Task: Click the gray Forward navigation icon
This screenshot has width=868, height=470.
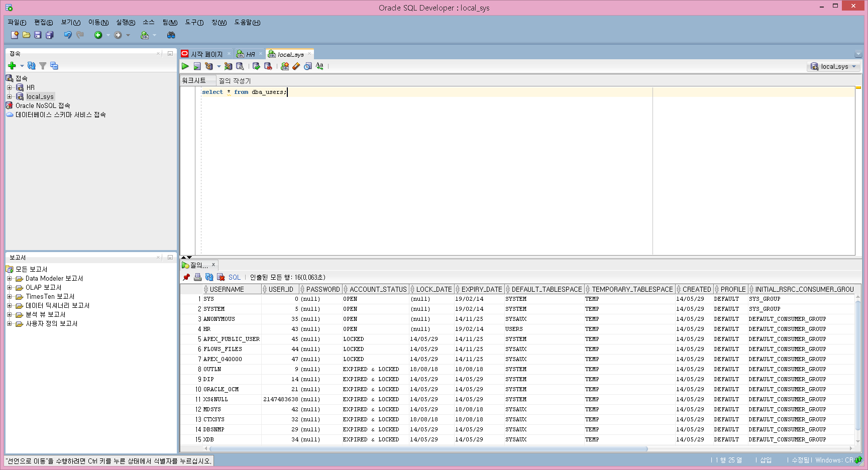Action: 118,35
